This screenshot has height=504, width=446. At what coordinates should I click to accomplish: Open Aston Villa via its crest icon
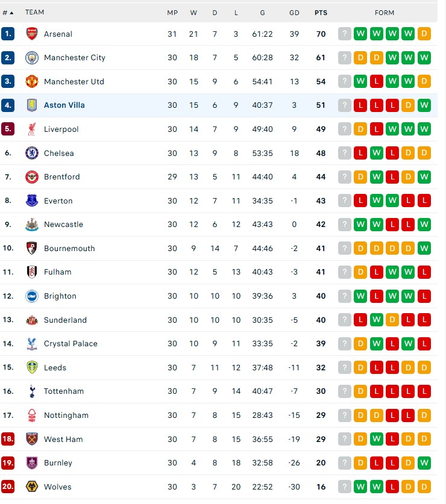pyautogui.click(x=31, y=105)
